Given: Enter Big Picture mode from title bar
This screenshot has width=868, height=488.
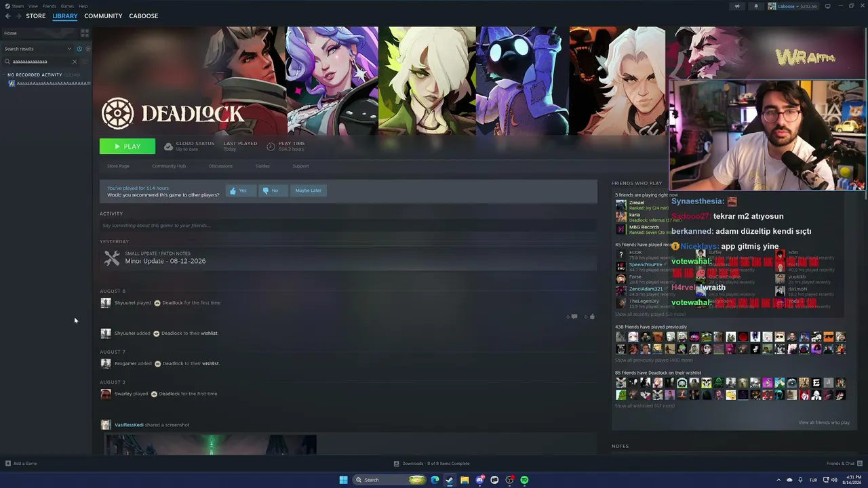Looking at the screenshot, I should point(827,6).
